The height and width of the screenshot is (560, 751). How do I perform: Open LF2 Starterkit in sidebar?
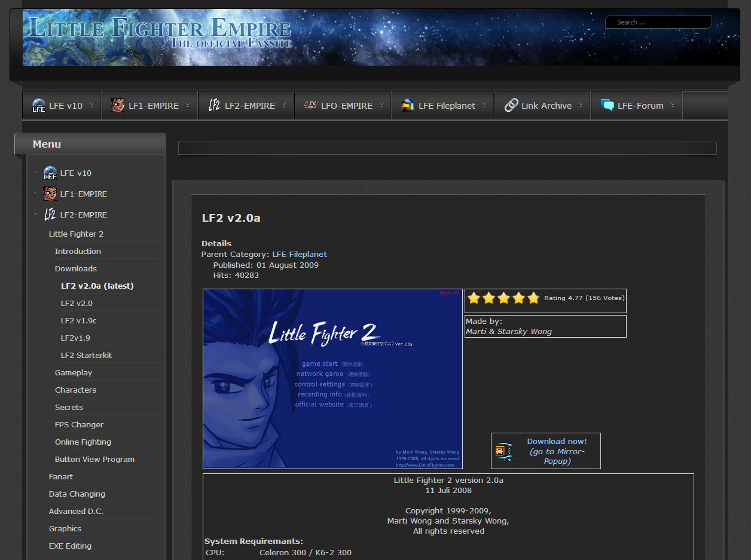(86, 355)
